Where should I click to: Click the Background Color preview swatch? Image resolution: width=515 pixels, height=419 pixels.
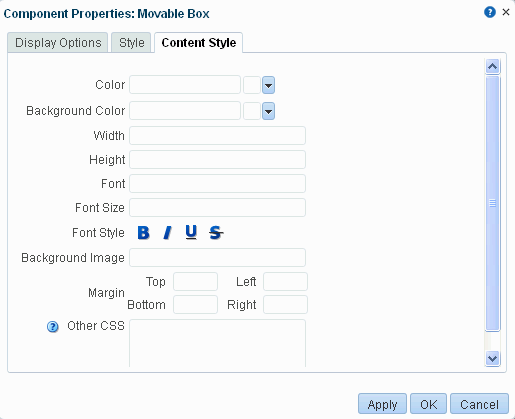coord(252,111)
